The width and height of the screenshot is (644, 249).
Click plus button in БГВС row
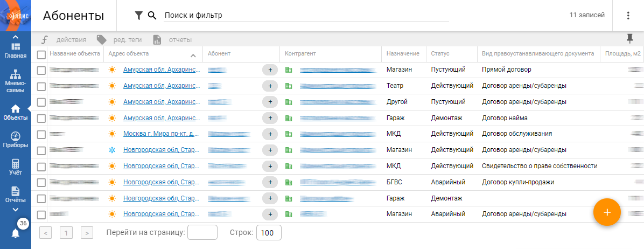(x=270, y=182)
